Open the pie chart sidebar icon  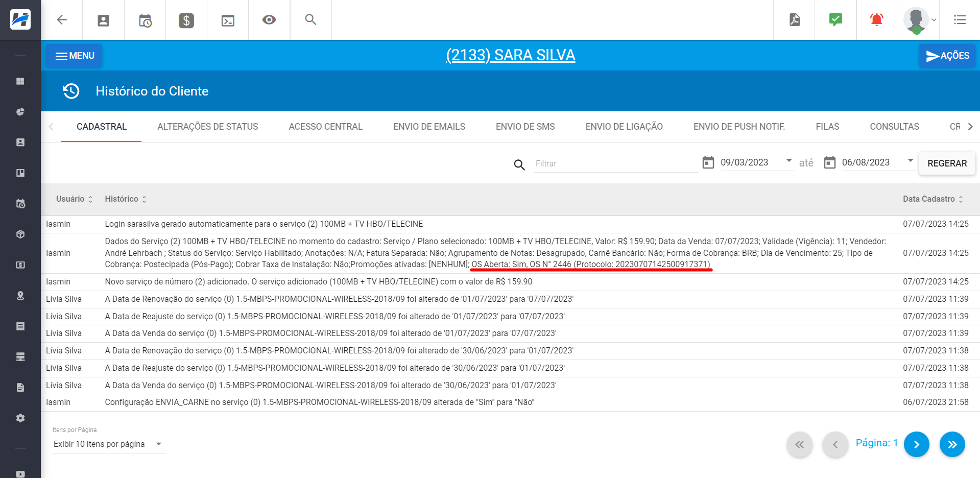[x=20, y=112]
